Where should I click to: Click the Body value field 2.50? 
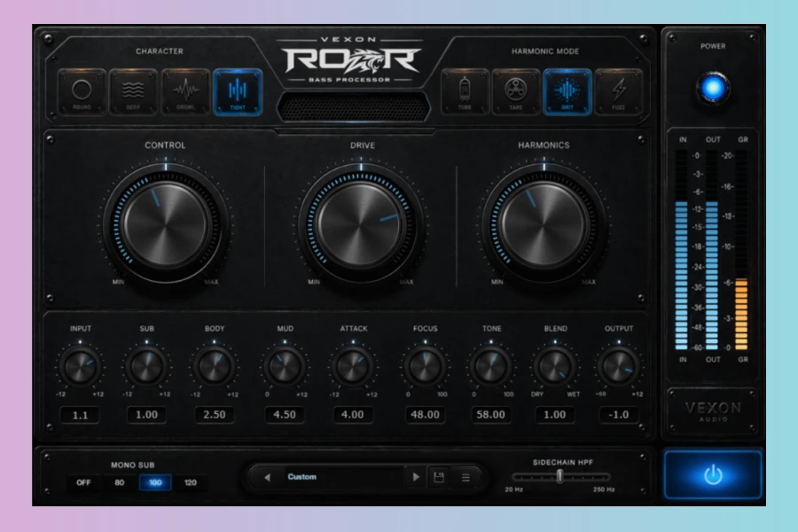pyautogui.click(x=215, y=415)
